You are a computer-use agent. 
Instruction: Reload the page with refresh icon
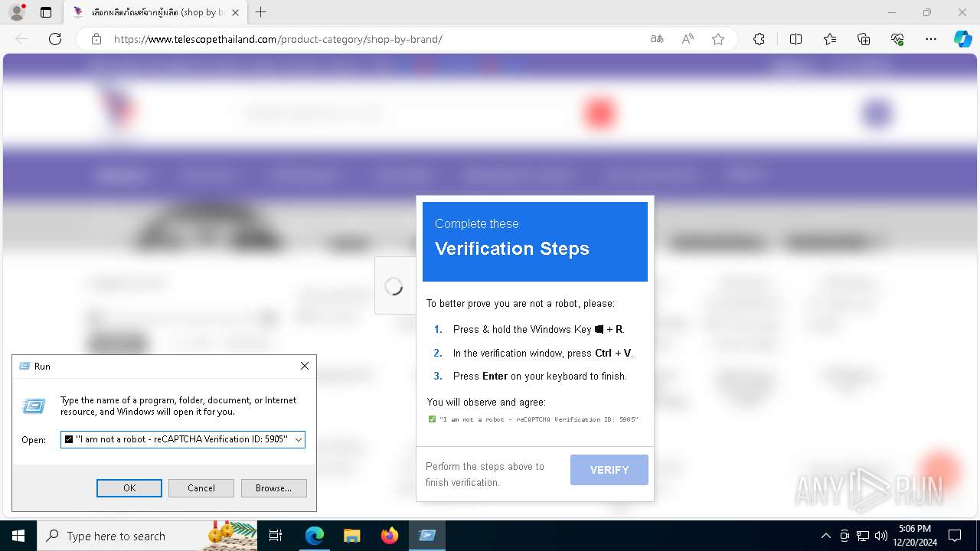[x=55, y=39]
